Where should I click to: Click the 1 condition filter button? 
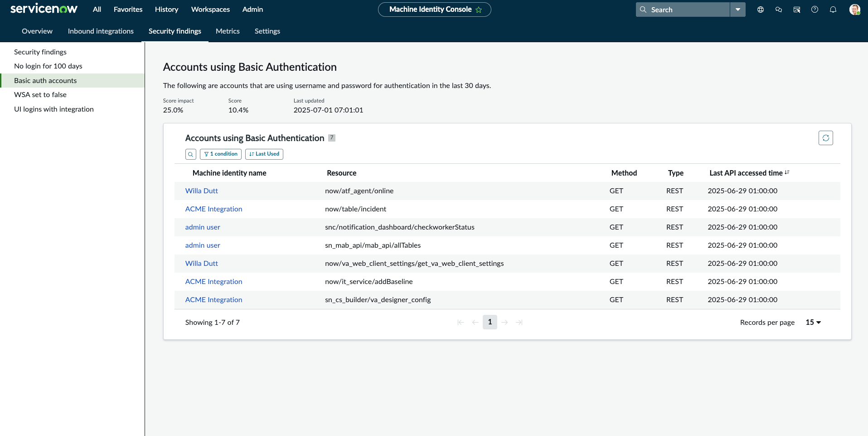click(x=221, y=154)
